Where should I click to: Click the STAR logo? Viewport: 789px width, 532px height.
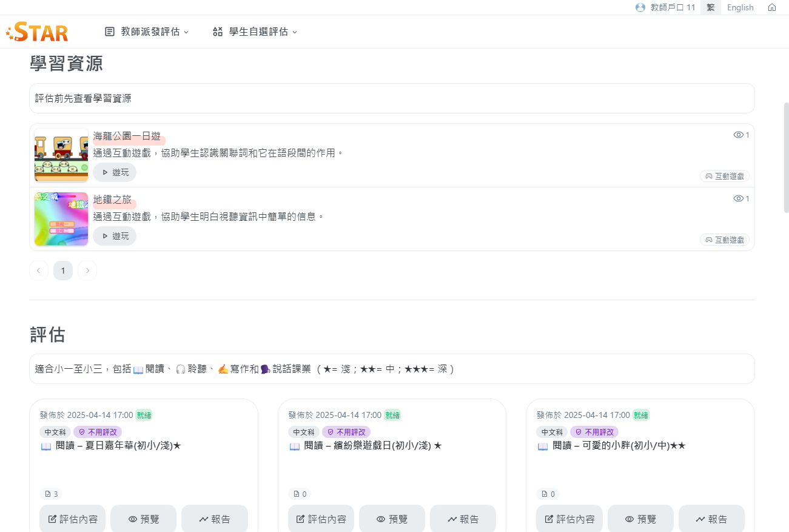pos(37,32)
